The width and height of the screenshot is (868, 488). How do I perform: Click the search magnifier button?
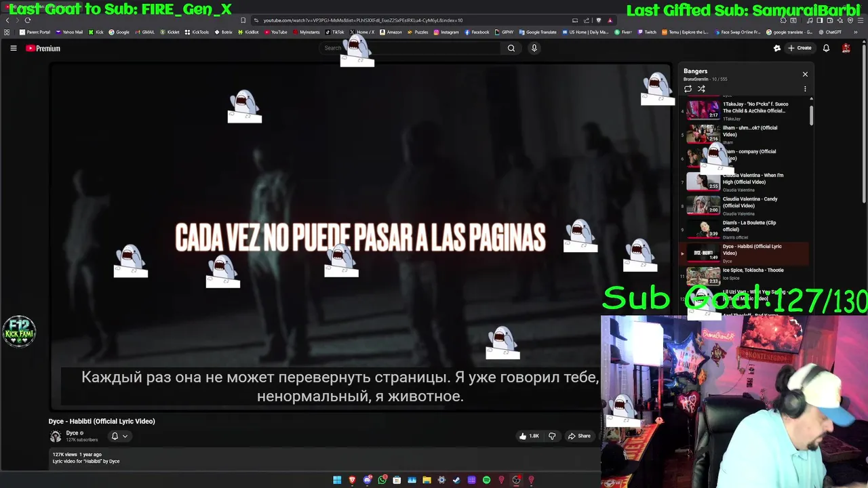point(511,48)
